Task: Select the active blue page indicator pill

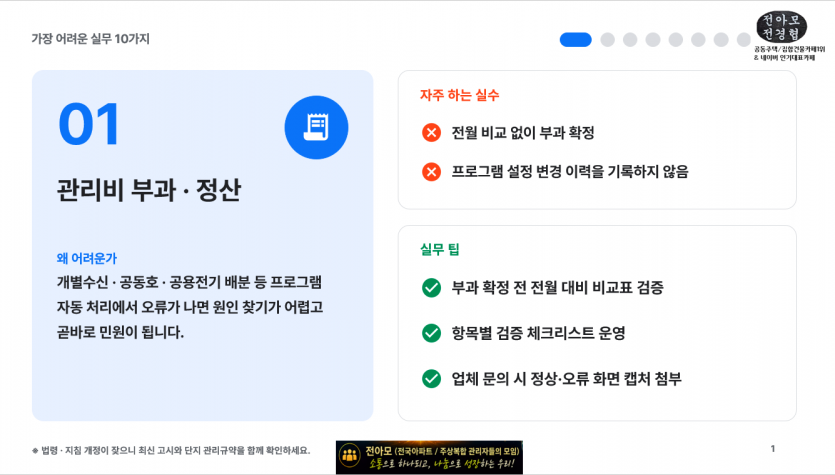Action: [576, 39]
